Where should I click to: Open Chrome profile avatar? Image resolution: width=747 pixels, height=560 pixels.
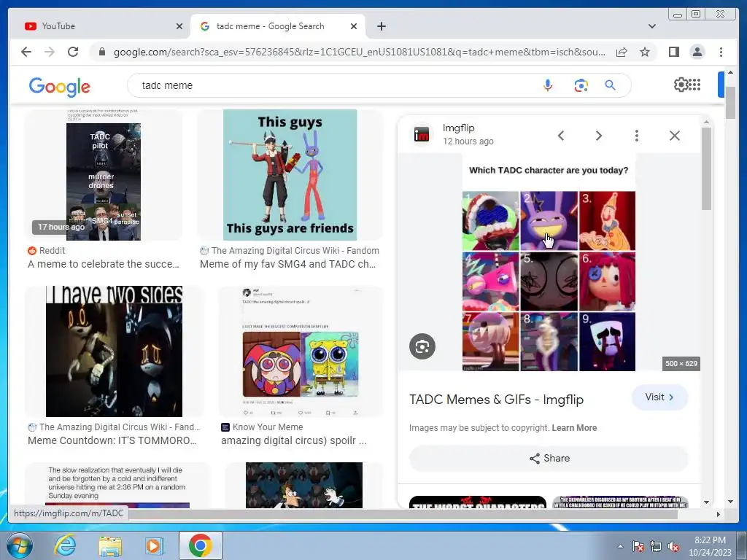pyautogui.click(x=697, y=52)
